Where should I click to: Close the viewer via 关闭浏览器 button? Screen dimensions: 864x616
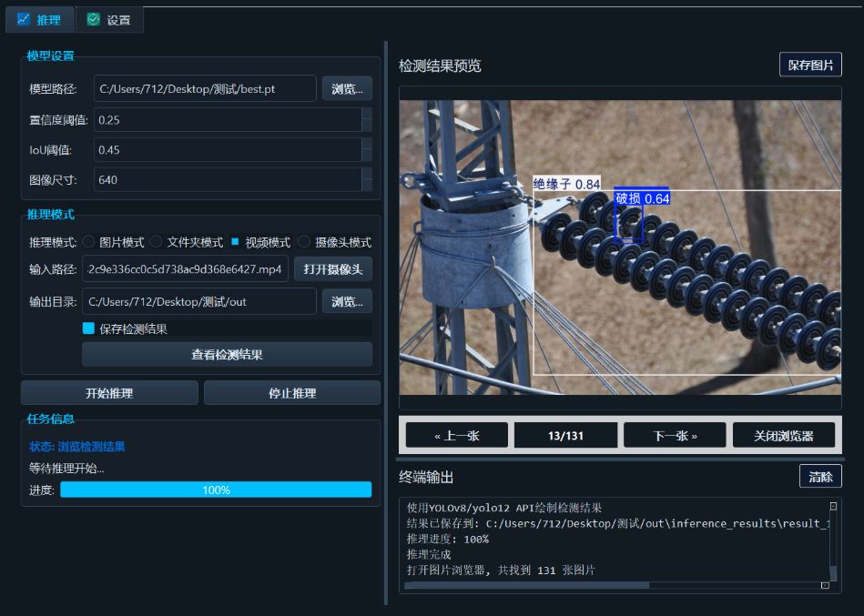tap(783, 435)
